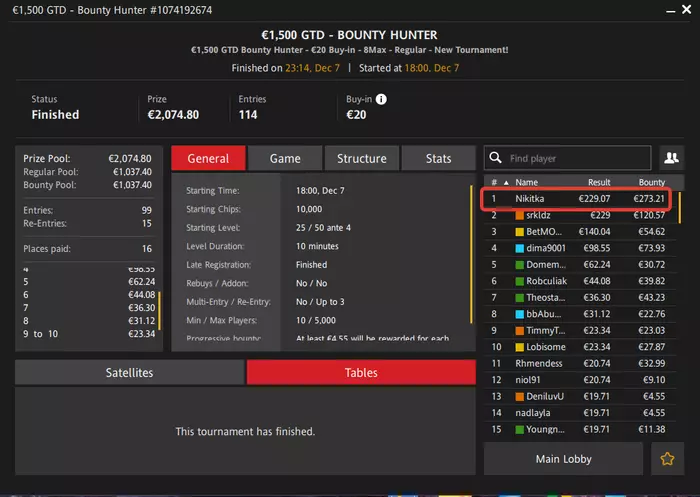Select player nadlayla row
The height and width of the screenshot is (497, 700).
(579, 413)
